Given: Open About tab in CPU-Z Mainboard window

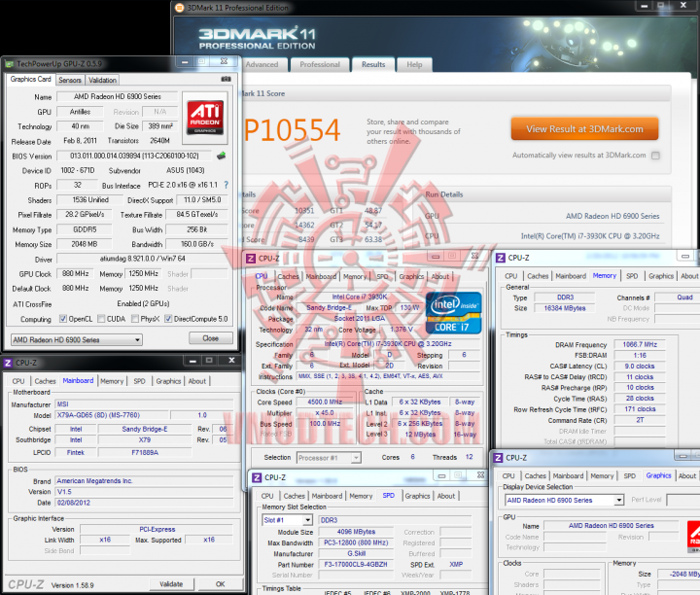Looking at the screenshot, I should point(196,381).
